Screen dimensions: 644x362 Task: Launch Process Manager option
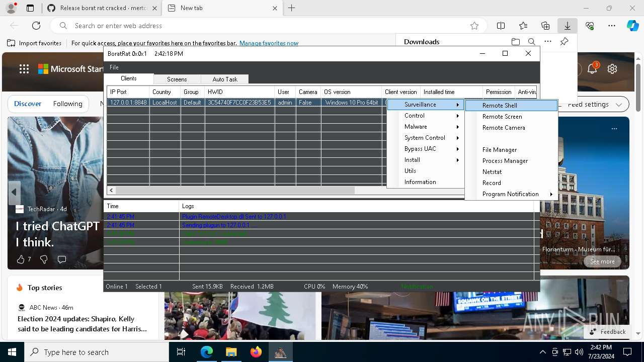click(511, 161)
